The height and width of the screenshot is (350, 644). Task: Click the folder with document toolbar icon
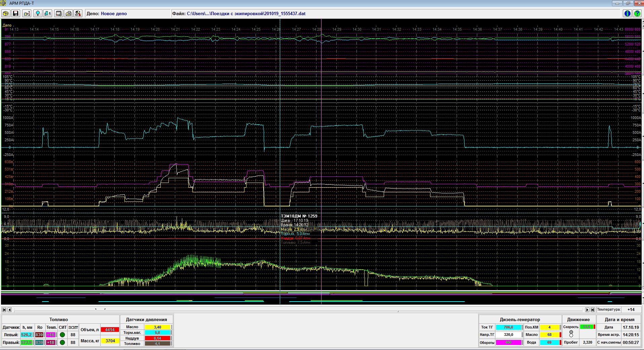[x=69, y=13]
